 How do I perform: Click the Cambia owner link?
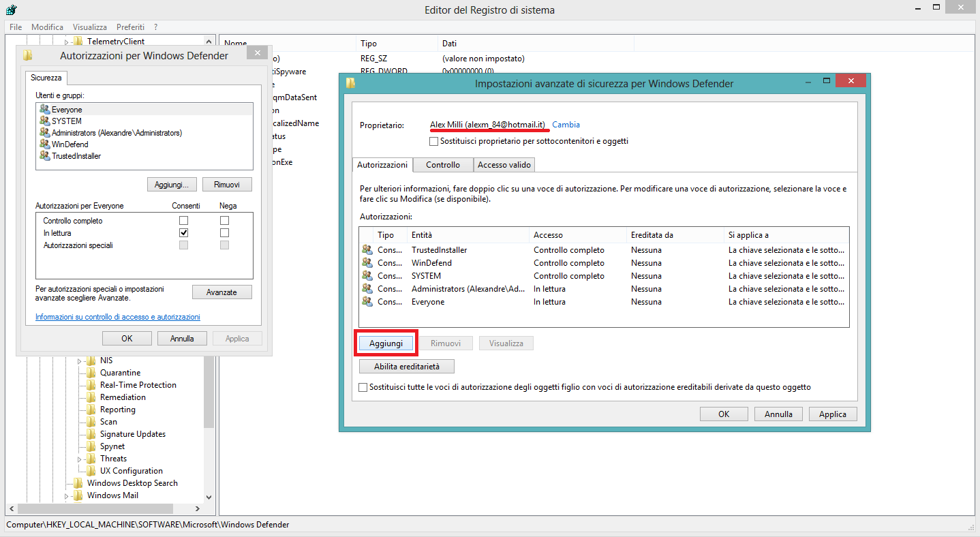click(x=566, y=125)
